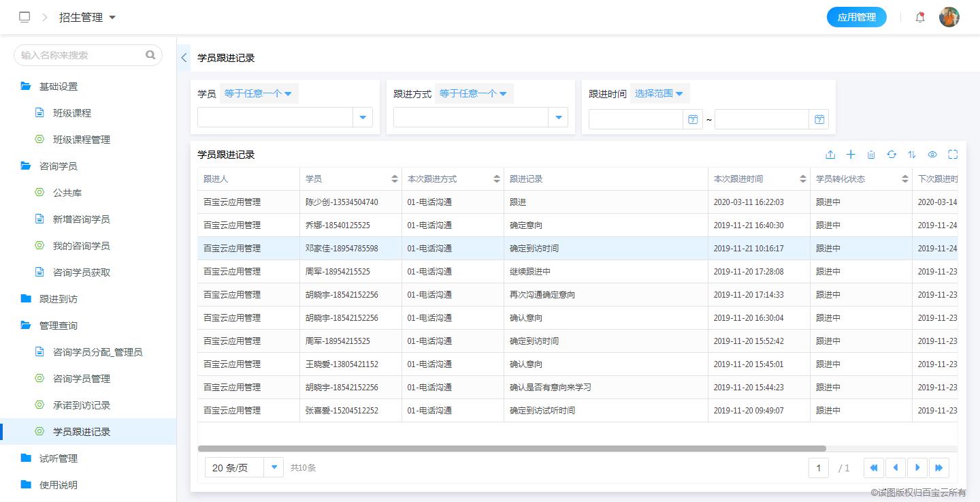The image size is (980, 502).
Task: Open notifications via the bell icon
Action: pos(920,16)
